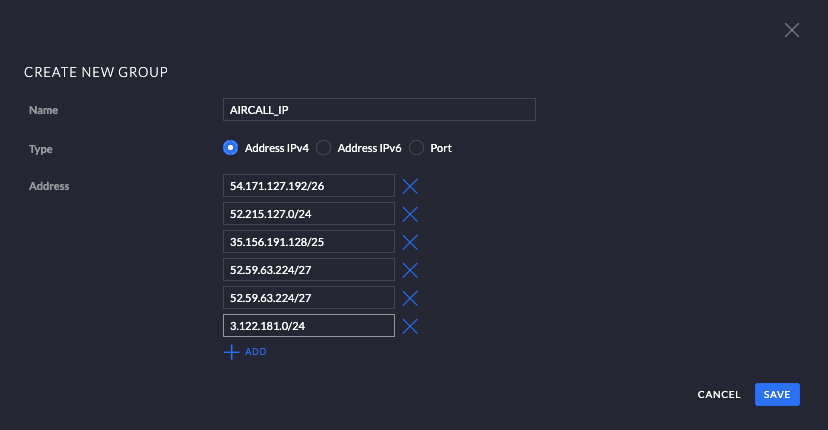
Task: Switch group type to Port
Action: pos(416,148)
